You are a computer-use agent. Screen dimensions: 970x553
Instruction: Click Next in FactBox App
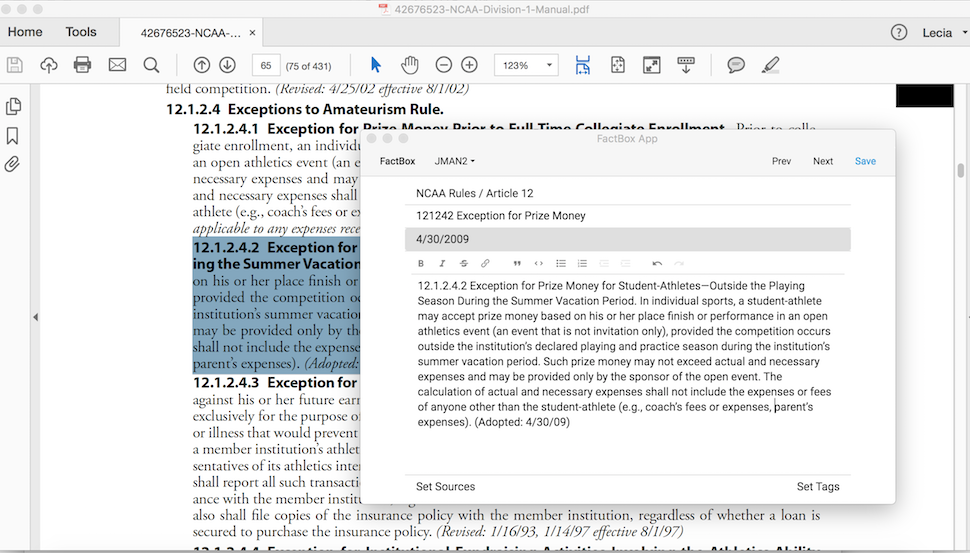point(823,161)
